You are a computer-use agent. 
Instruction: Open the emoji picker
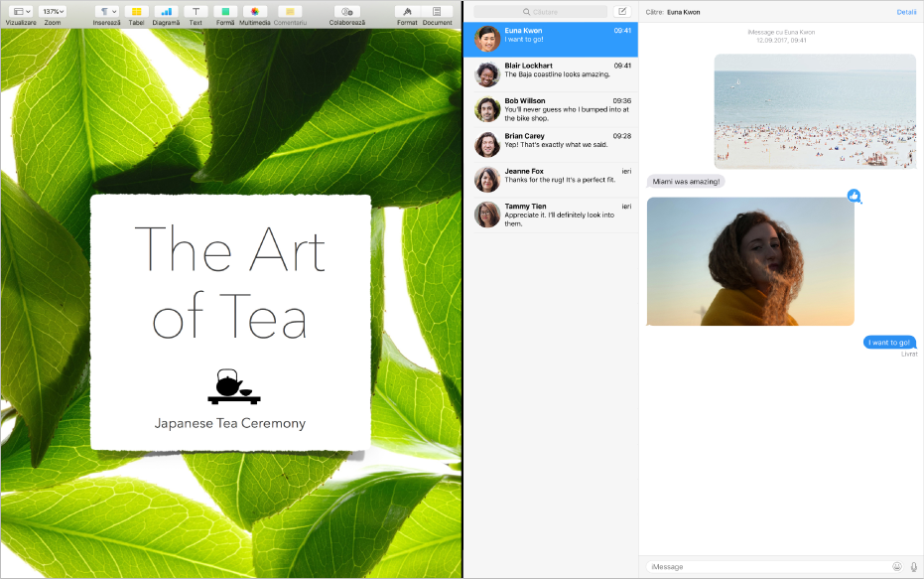[897, 566]
